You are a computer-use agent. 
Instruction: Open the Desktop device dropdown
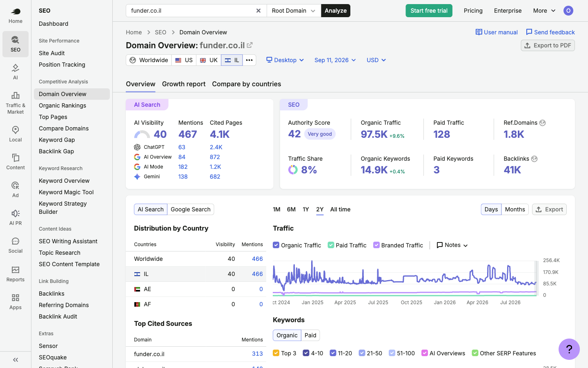[285, 60]
